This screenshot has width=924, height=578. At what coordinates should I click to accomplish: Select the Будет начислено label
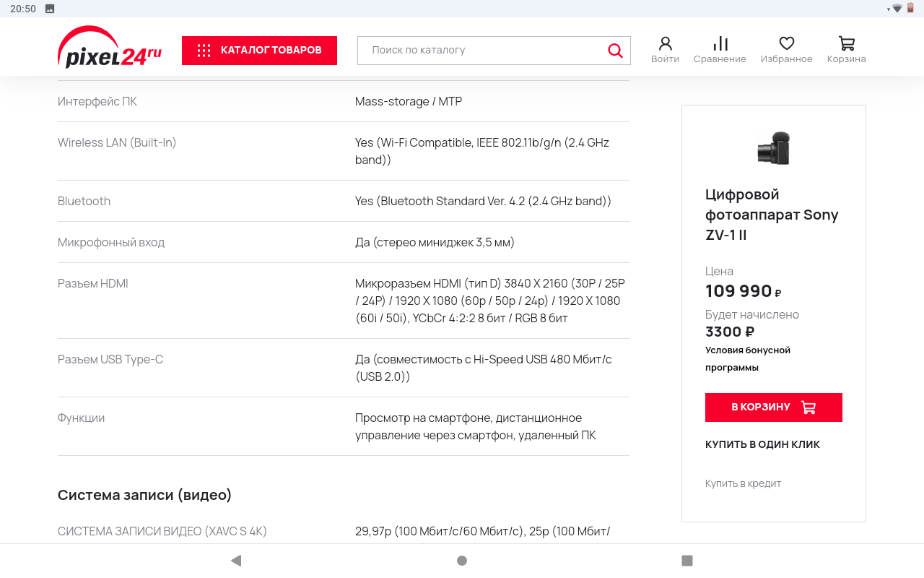752,314
